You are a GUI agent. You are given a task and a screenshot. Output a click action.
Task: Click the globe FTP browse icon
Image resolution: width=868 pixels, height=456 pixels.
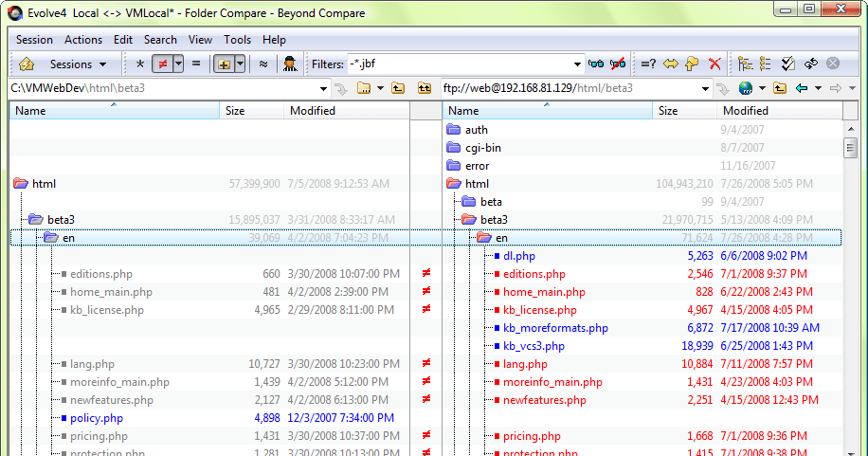745,88
